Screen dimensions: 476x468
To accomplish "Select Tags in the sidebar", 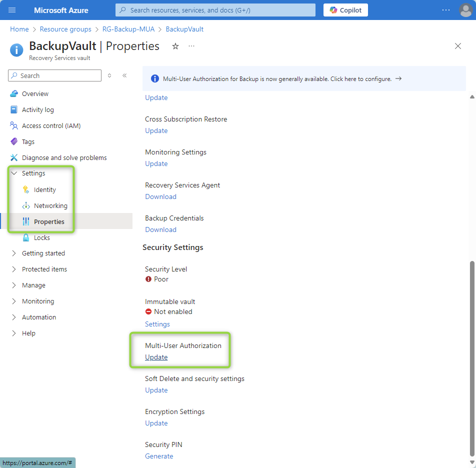I will tap(28, 141).
